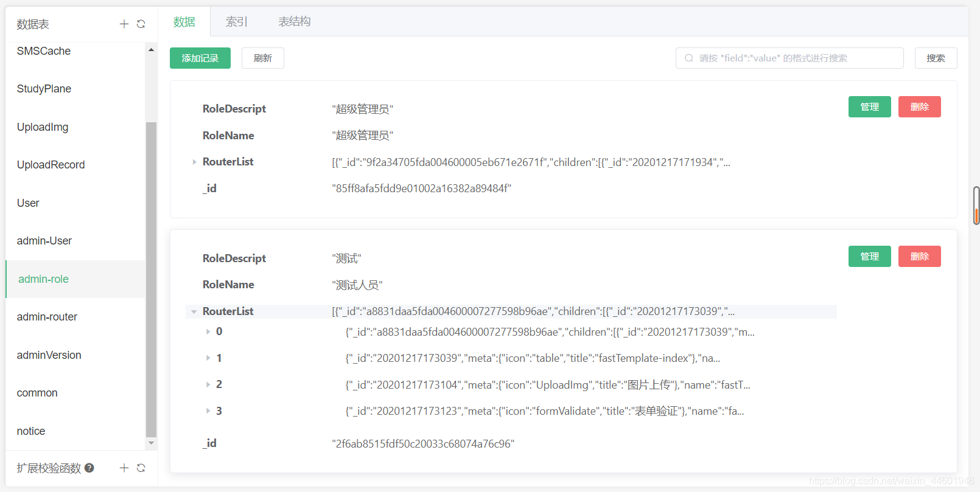Click the 搜索 button
The image size is (980, 492).
pyautogui.click(x=936, y=58)
